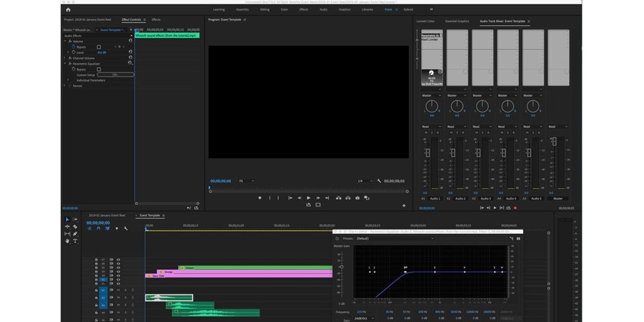Open timeline wrench display settings

[x=126, y=228]
